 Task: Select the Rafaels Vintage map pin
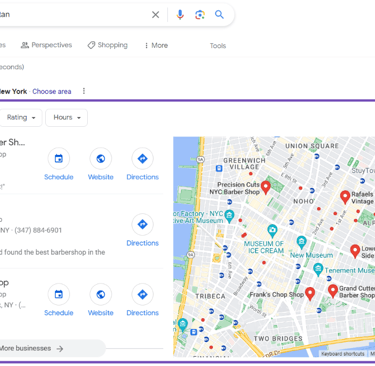[345, 197]
